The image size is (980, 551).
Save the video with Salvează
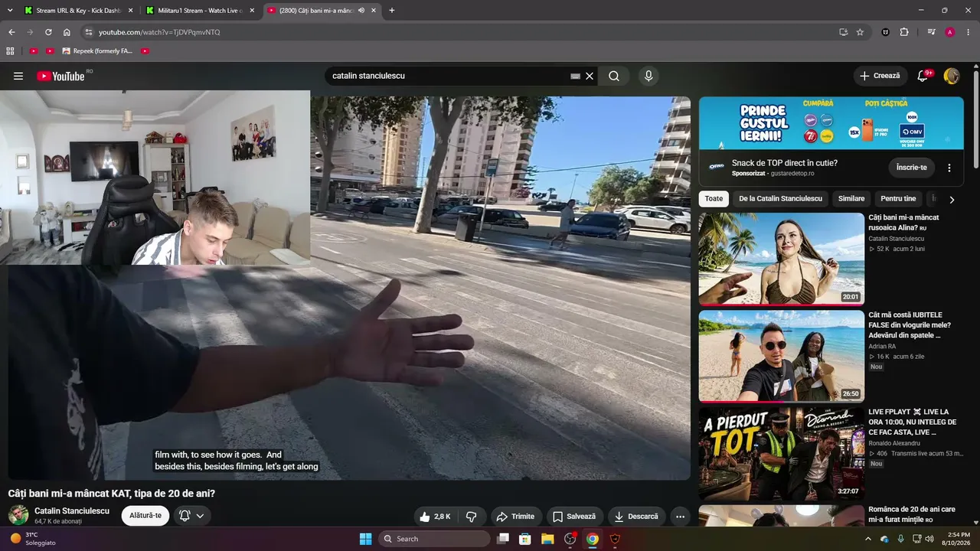pyautogui.click(x=574, y=517)
